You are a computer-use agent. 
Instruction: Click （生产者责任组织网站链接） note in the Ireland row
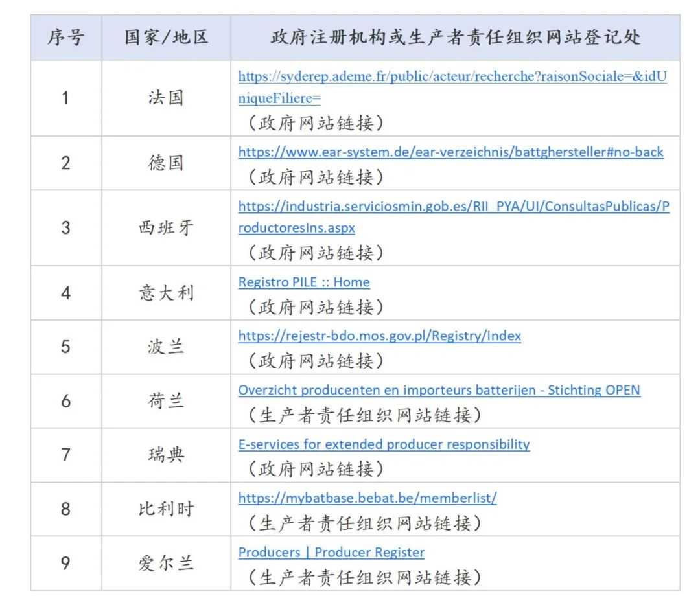[365, 578]
